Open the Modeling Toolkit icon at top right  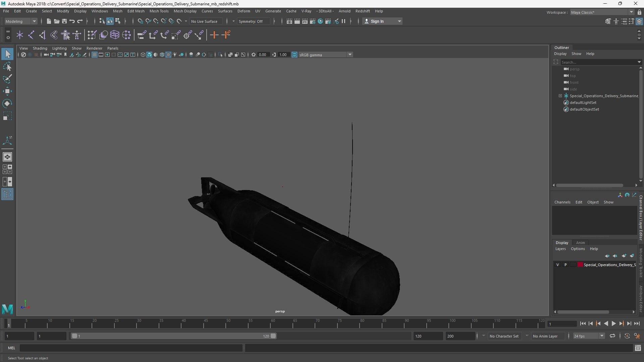(x=608, y=21)
